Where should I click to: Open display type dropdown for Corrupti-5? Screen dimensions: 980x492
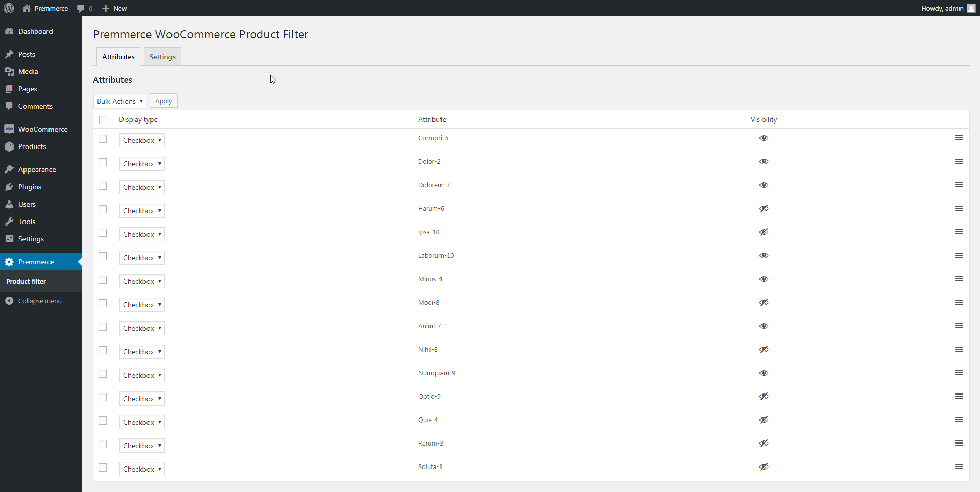click(x=142, y=140)
